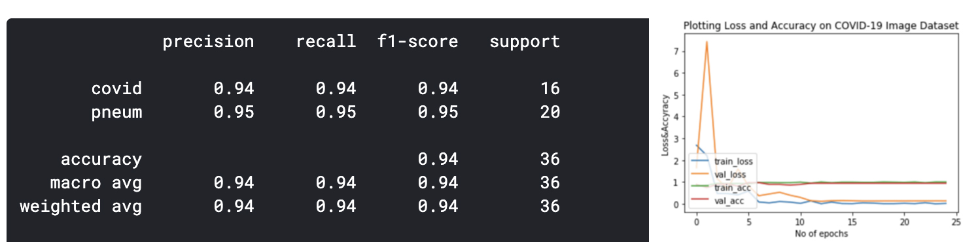Click the pneum precision value 0.95
Screen dimensions: 980x242
coord(234,112)
